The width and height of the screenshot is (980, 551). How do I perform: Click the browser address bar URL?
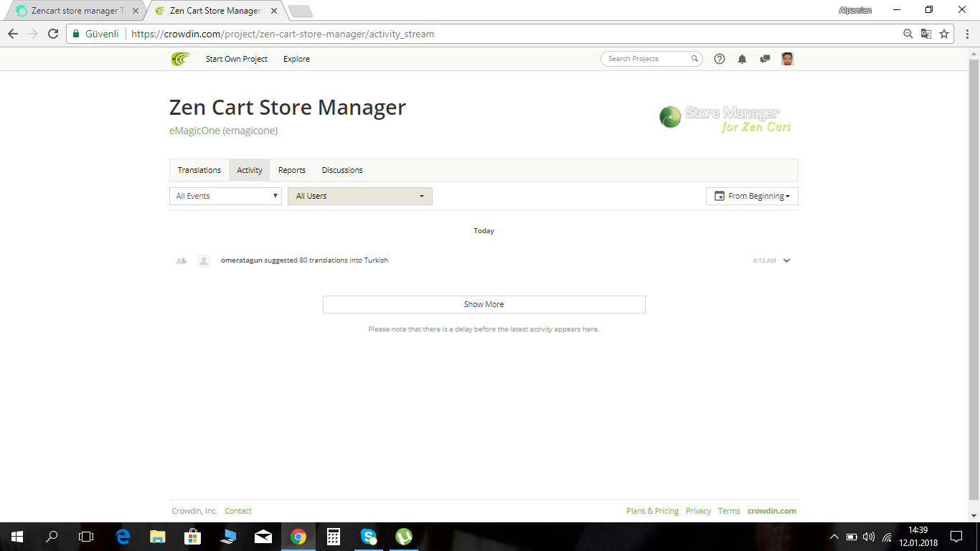[x=283, y=34]
